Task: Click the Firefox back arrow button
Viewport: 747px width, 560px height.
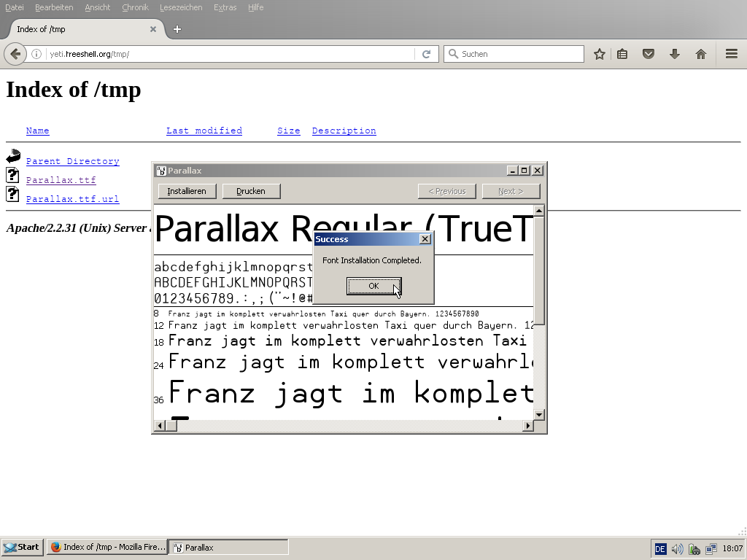Action: [x=15, y=54]
